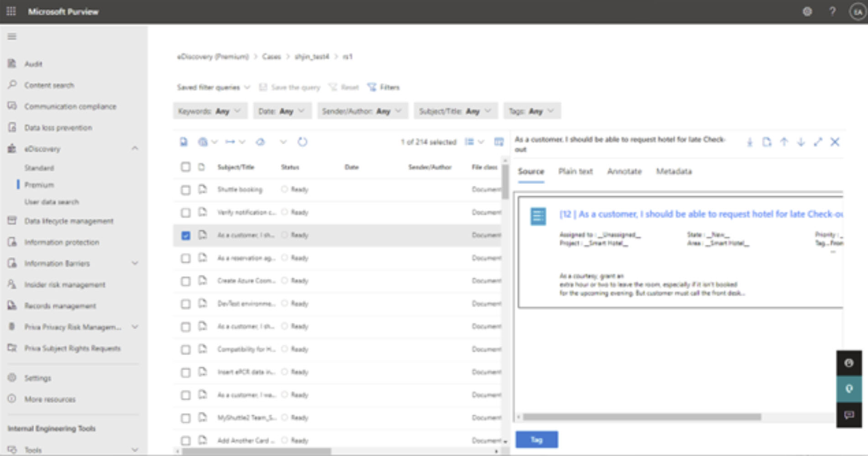
Task: Go to next document down arrow
Action: click(801, 142)
